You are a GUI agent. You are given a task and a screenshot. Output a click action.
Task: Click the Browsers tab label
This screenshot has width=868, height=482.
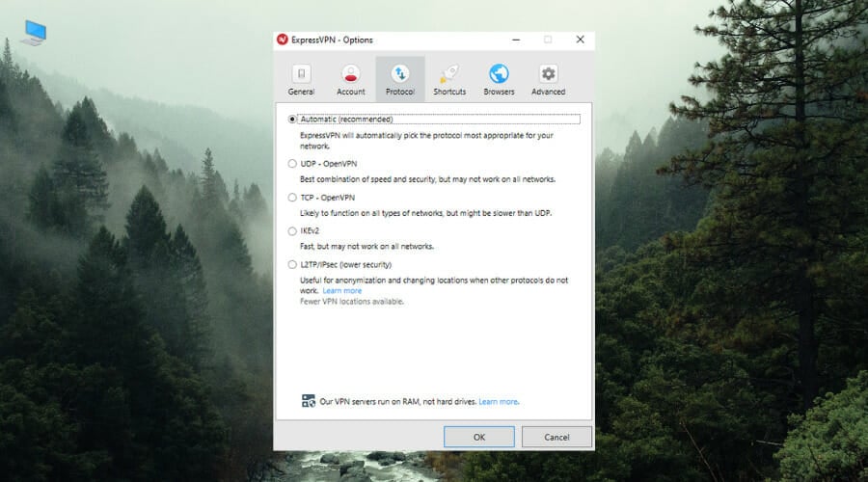pyautogui.click(x=499, y=92)
